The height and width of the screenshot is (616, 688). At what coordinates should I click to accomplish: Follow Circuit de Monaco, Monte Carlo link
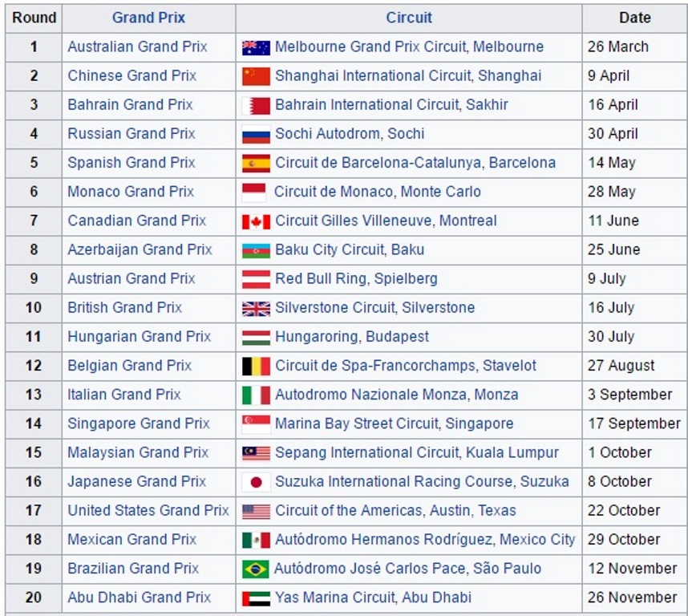point(378,191)
